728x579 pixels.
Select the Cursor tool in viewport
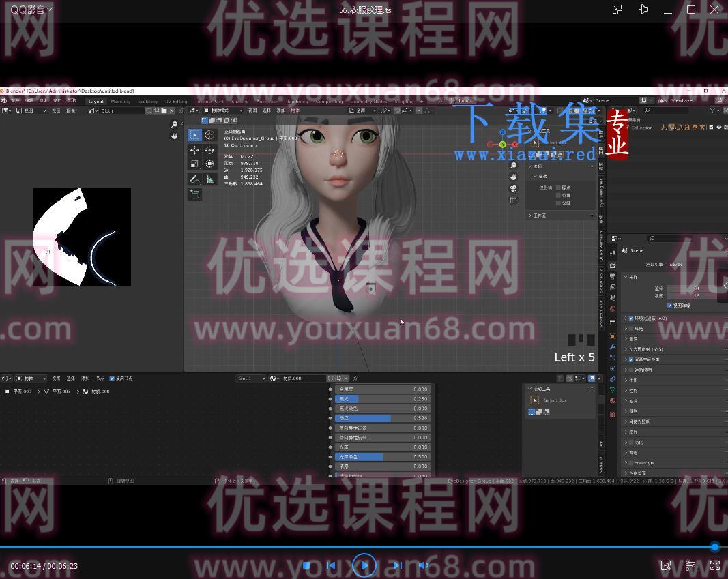[x=209, y=135]
